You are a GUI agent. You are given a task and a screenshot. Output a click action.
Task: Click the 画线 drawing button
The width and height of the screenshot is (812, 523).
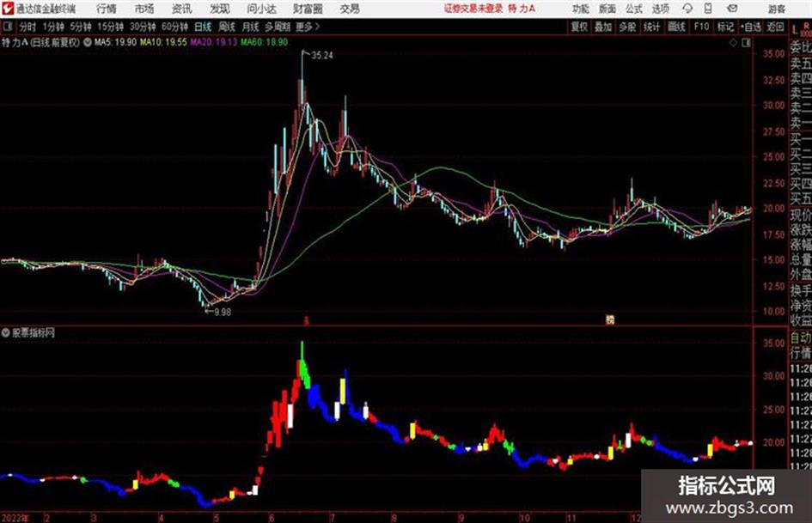(676, 27)
